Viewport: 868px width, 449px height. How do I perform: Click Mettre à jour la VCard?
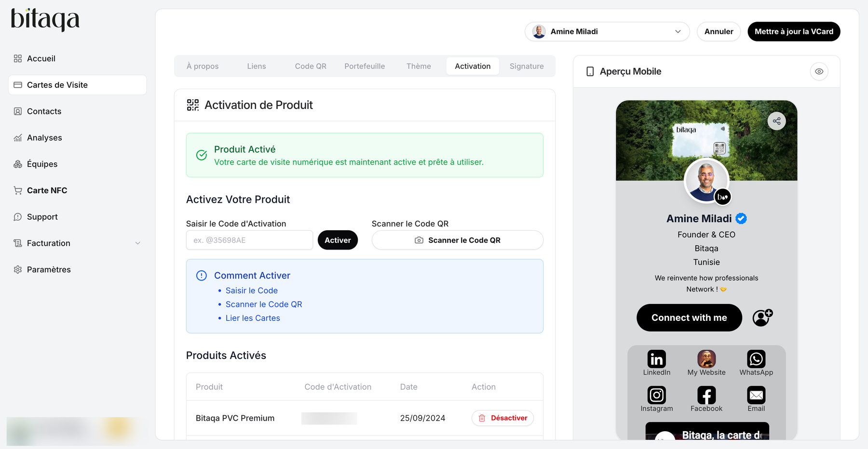point(794,31)
